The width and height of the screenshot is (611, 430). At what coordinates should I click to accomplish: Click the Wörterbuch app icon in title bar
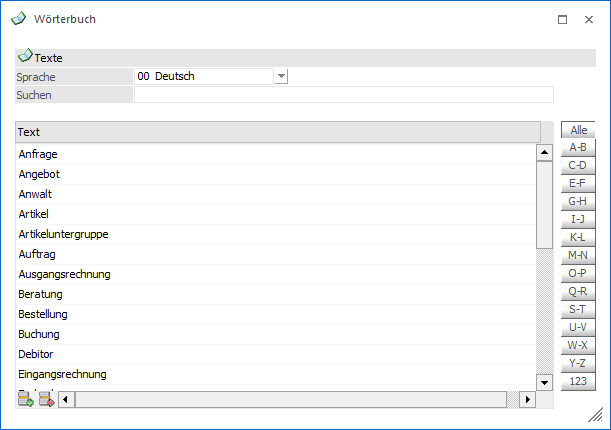18,19
